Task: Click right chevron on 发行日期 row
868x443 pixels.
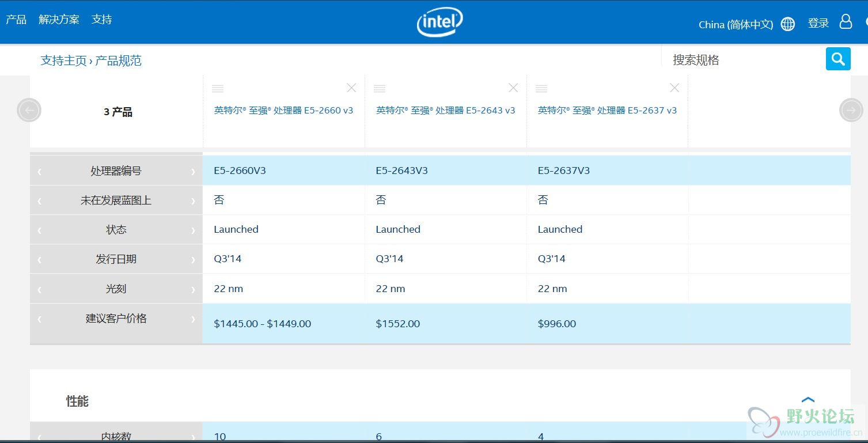Action: click(x=193, y=260)
